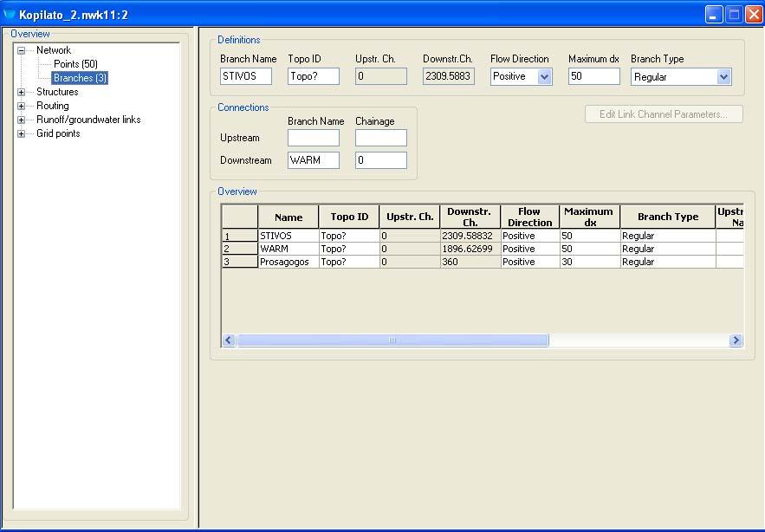This screenshot has height=532, width=765.
Task: Expand the Runoff/groundwater links node
Action: tap(21, 120)
